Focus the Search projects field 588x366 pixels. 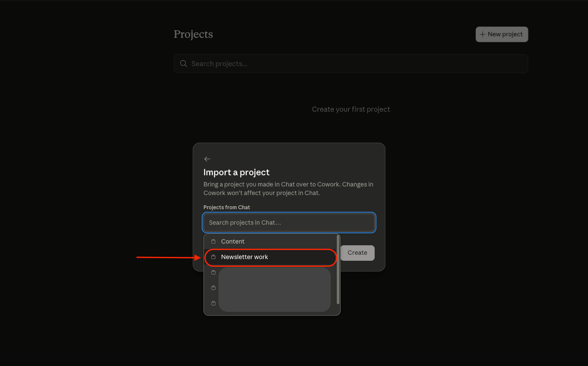(351, 64)
